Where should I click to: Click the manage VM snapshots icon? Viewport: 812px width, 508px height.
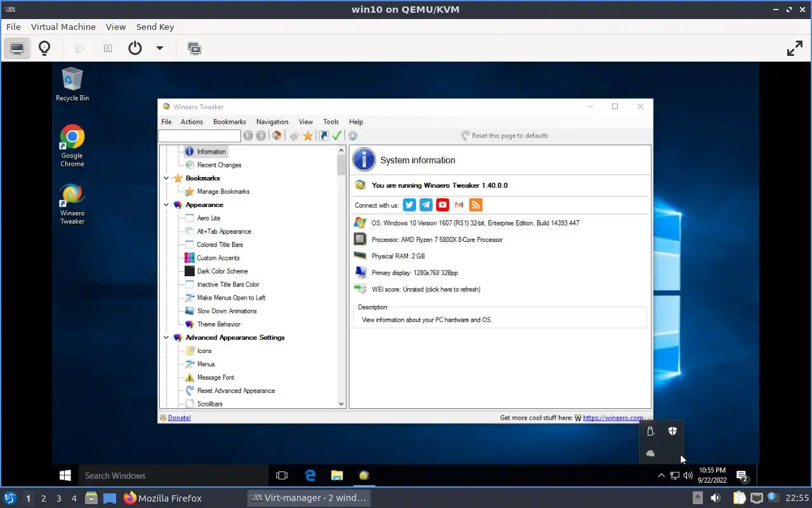(195, 48)
